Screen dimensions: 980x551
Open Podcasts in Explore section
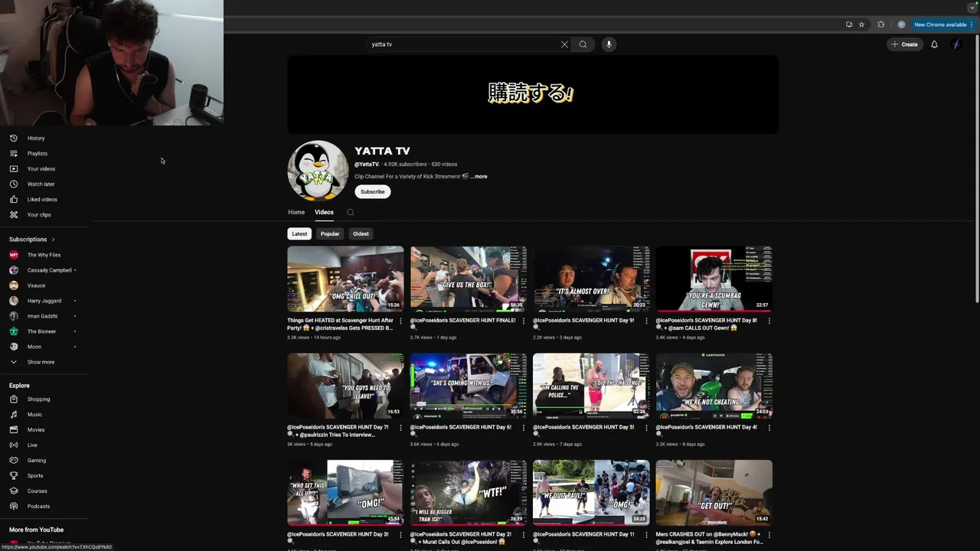(x=38, y=507)
